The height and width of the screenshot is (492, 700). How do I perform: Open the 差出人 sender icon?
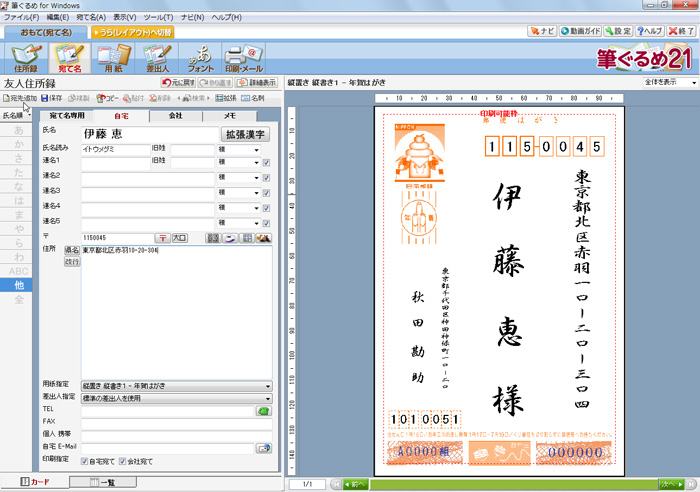(x=157, y=58)
